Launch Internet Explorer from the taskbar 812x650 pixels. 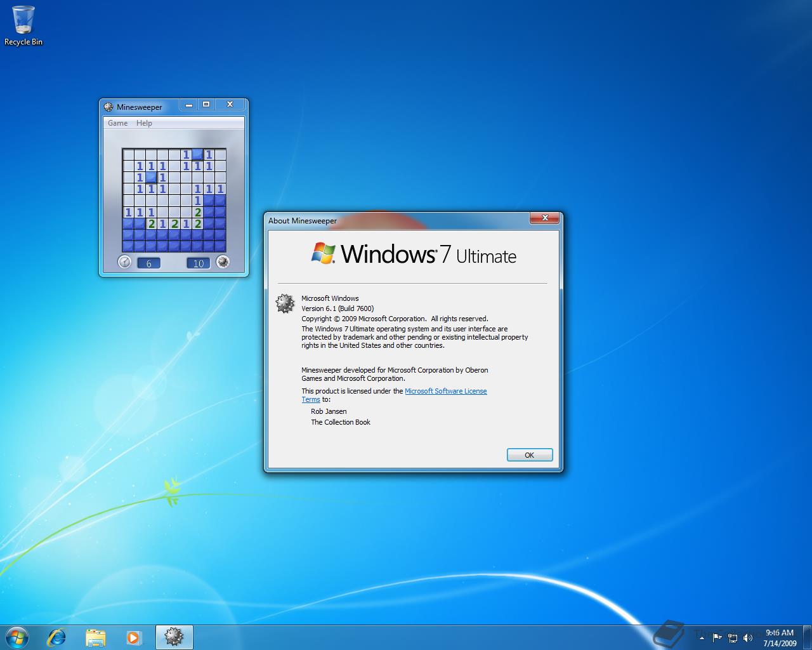[x=56, y=637]
